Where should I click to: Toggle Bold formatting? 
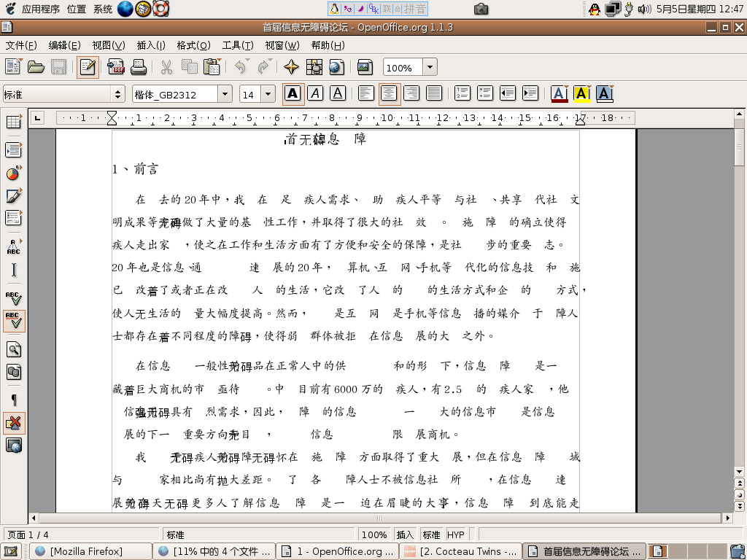point(293,94)
